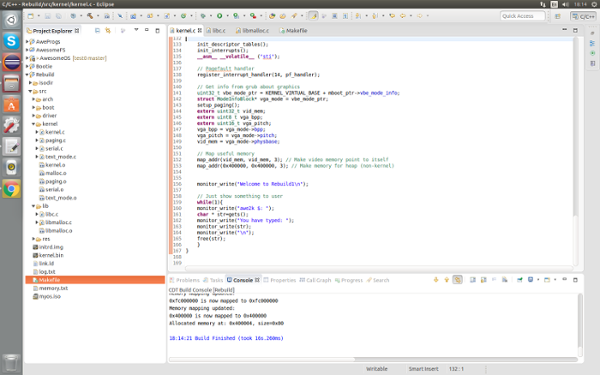
Task: Select Makefile in the Project Explorer
Action: pos(95,280)
